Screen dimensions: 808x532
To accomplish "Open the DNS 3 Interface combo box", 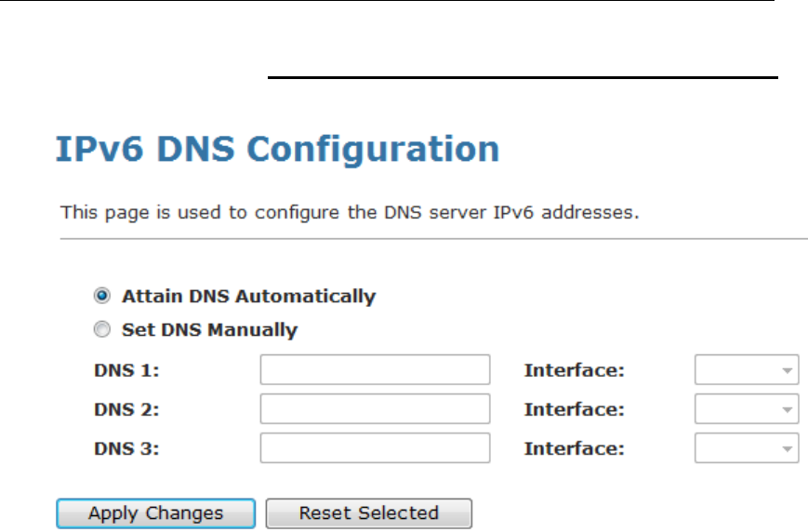I will point(747,448).
